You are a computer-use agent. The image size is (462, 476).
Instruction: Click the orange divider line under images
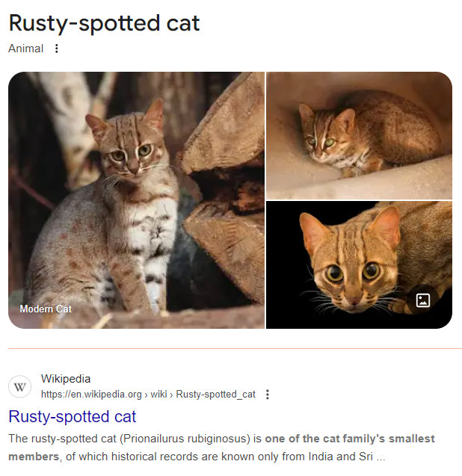pos(235,348)
